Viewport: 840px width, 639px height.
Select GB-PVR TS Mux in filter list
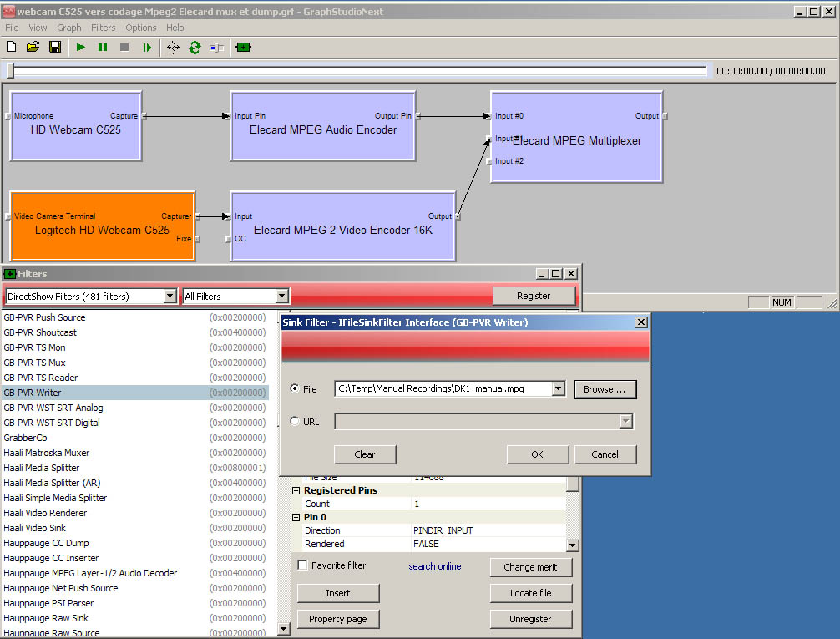135,363
